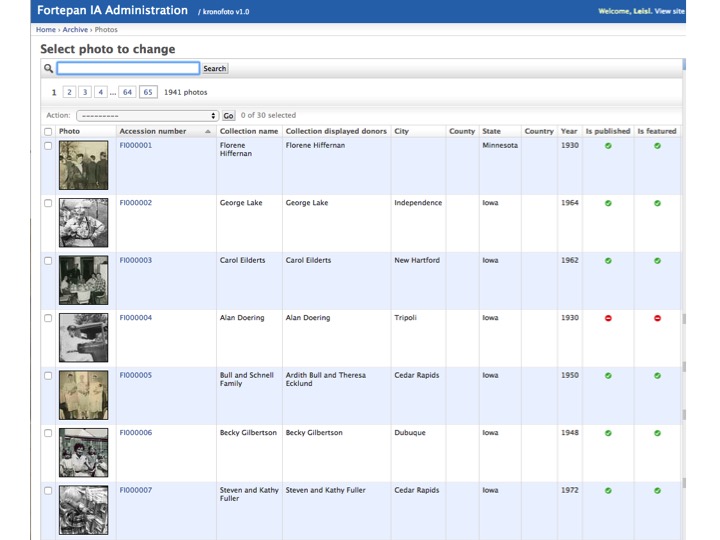Image resolution: width=720 pixels, height=540 pixels.
Task: Click green published icon for FI000001
Action: tap(608, 146)
